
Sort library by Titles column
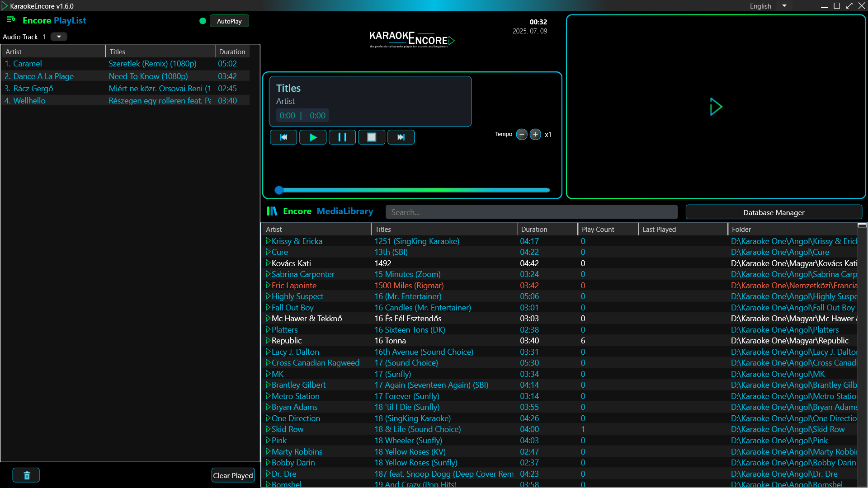pos(444,230)
